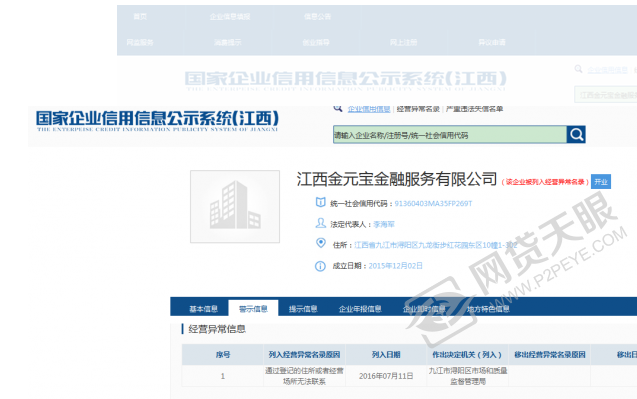Screen dimensions: 637x399
Task: Select the 严重违法失信名单 search category
Action: point(474,109)
